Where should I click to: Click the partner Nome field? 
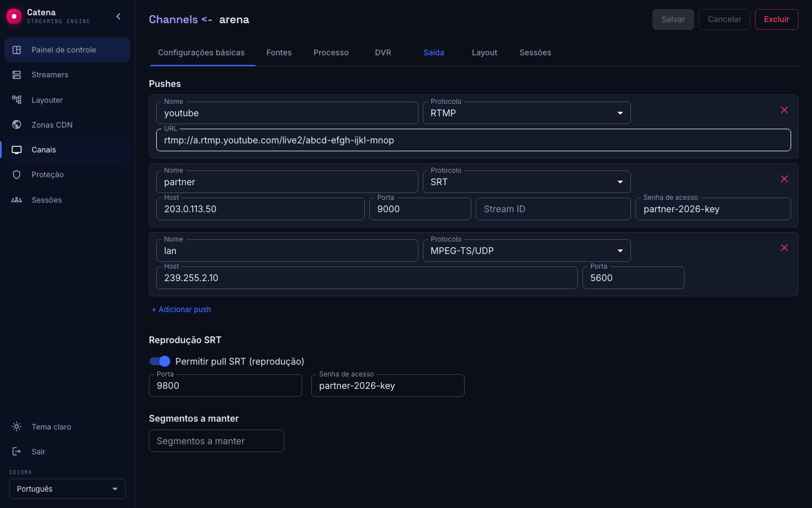tap(287, 182)
